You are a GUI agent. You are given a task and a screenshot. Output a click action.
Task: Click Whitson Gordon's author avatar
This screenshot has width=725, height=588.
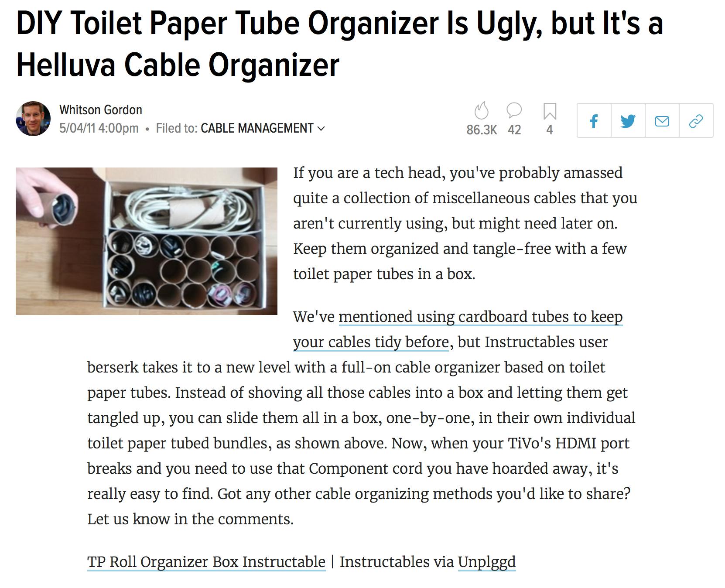[x=33, y=119]
